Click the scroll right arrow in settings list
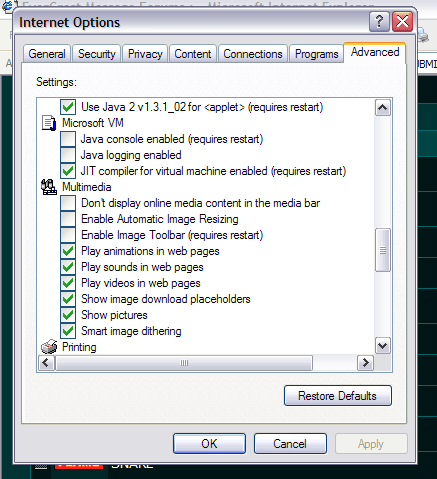The image size is (437, 479). (x=365, y=363)
